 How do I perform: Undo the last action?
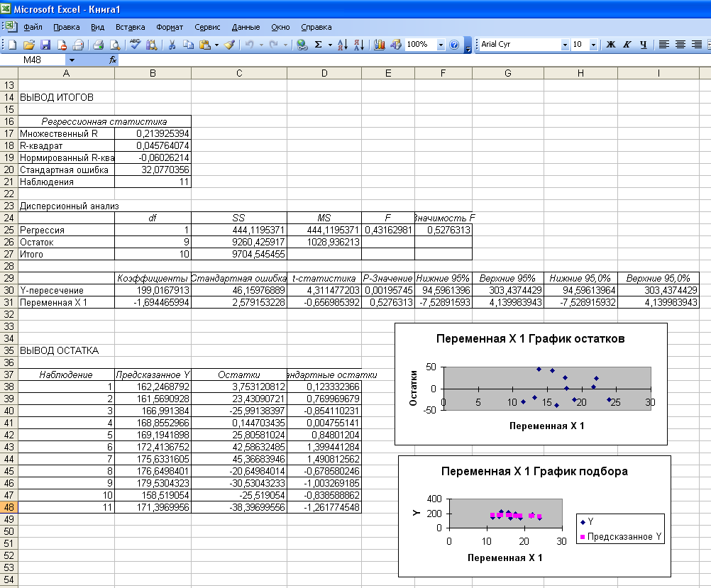pyautogui.click(x=249, y=45)
